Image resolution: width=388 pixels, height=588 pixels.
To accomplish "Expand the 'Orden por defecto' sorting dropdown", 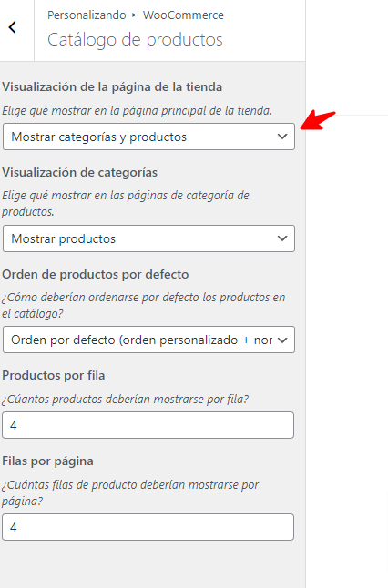I will pyautogui.click(x=148, y=340).
